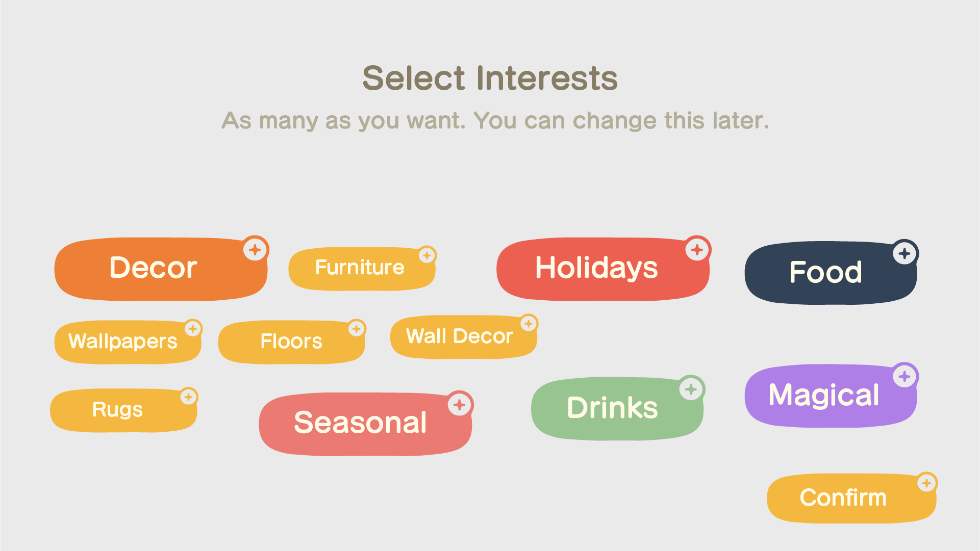Select the Holidays category
Viewport: 980px width, 551px height.
pyautogui.click(x=603, y=269)
